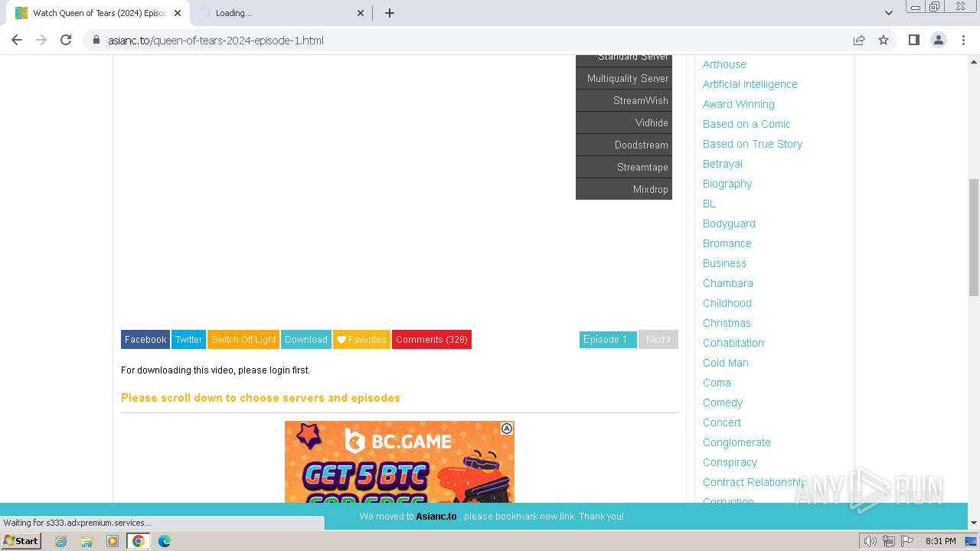Click the ad choices icon on banner

point(507,429)
